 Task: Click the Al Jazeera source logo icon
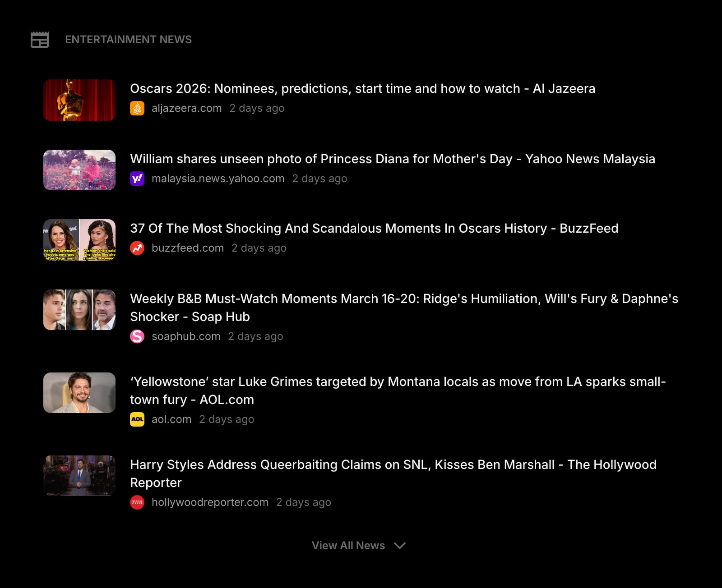click(137, 108)
